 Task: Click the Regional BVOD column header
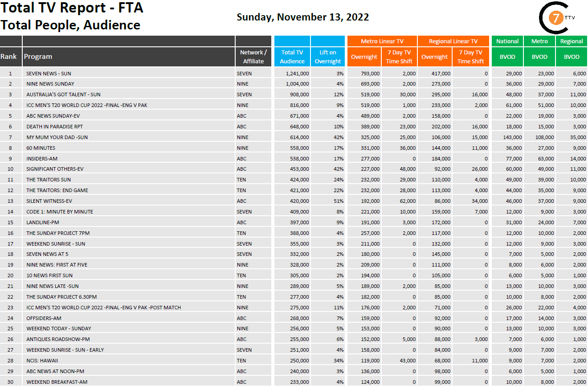click(572, 57)
